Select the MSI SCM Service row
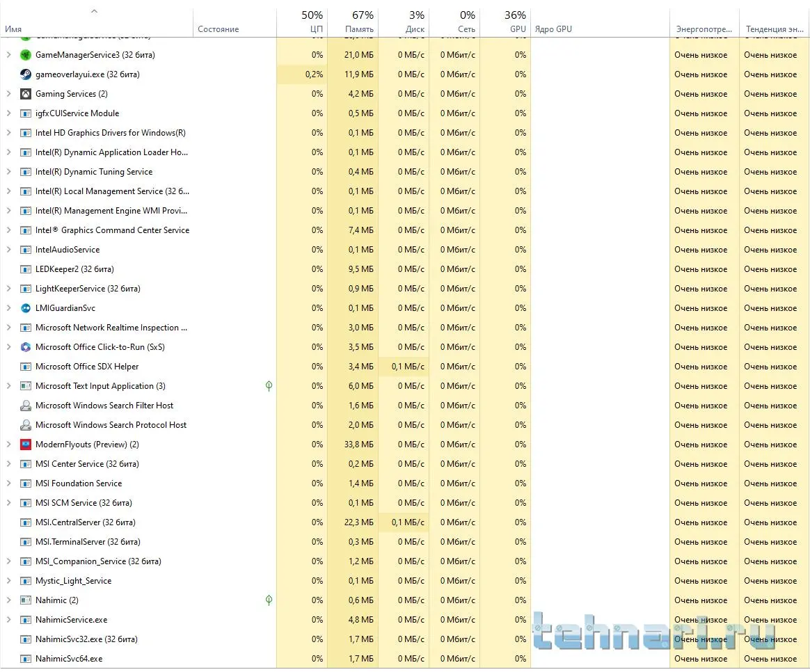This screenshot has width=810, height=672. coord(405,503)
